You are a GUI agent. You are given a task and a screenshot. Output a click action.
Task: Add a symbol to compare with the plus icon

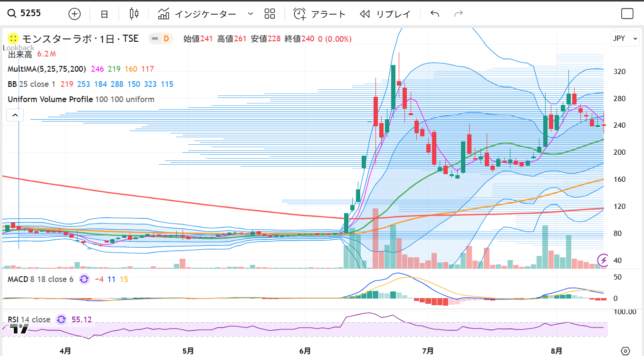75,14
